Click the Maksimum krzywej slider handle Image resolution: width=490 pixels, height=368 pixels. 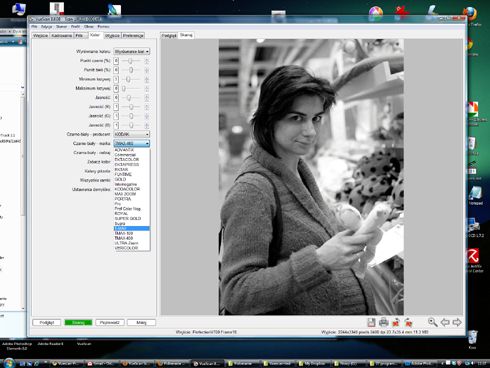tap(124, 89)
